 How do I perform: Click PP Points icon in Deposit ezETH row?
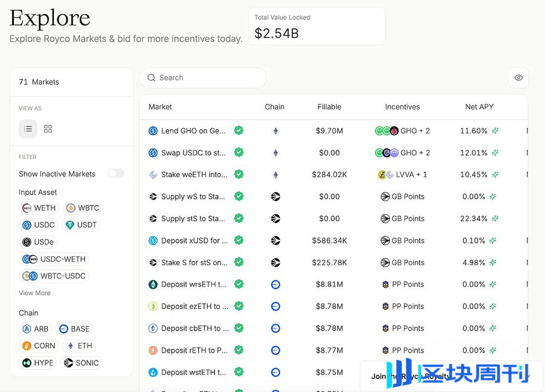coord(385,307)
